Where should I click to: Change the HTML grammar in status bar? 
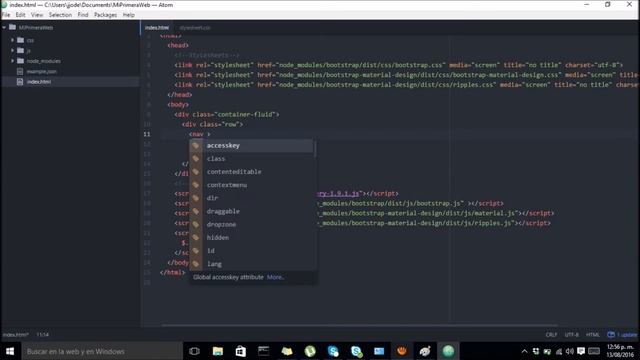593,335
